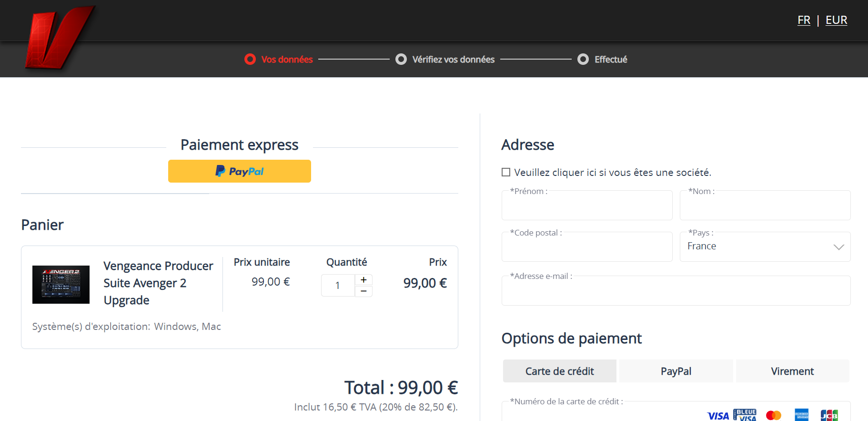Click the Visa card logo
This screenshot has width=868, height=421.
[x=718, y=416]
